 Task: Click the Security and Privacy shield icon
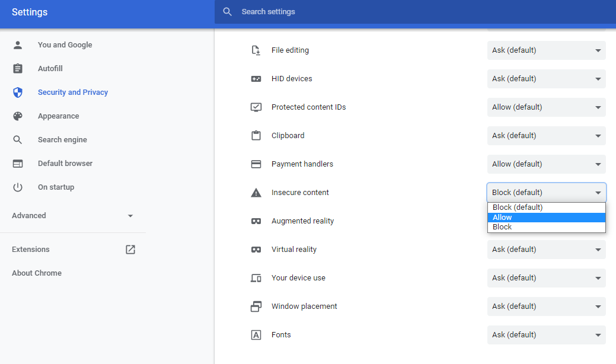pyautogui.click(x=18, y=92)
